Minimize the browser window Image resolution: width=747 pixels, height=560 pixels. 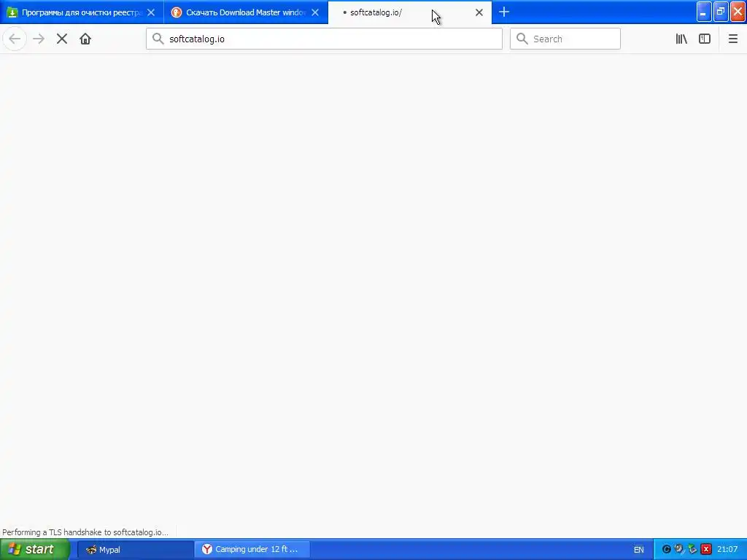704,12
